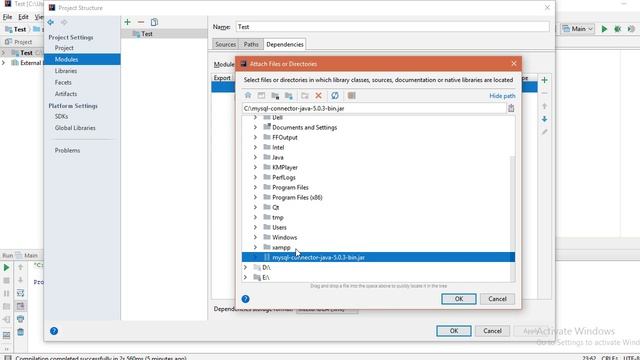The image size is (640, 360).
Task: Rerun program in Run panel
Action: click(6, 267)
